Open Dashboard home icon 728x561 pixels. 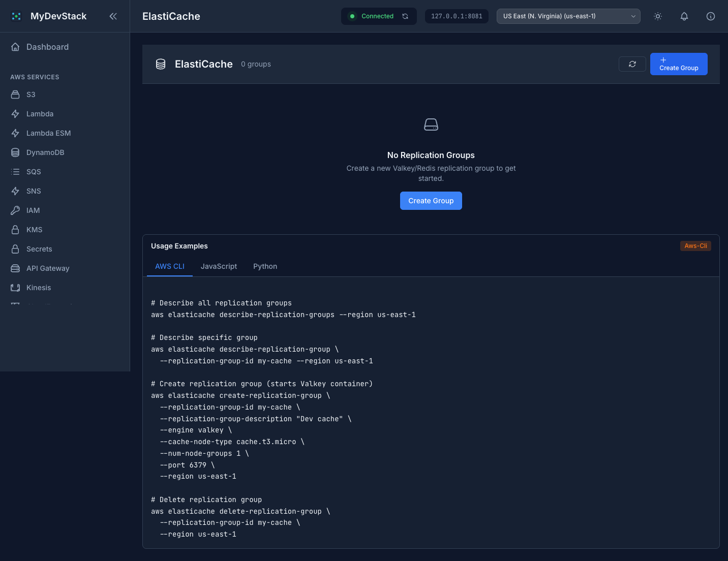pos(15,47)
